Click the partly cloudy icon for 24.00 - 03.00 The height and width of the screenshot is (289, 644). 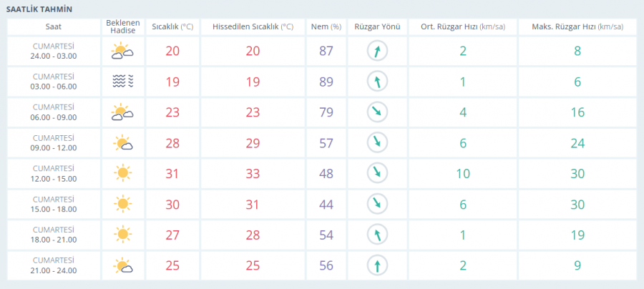(x=122, y=52)
